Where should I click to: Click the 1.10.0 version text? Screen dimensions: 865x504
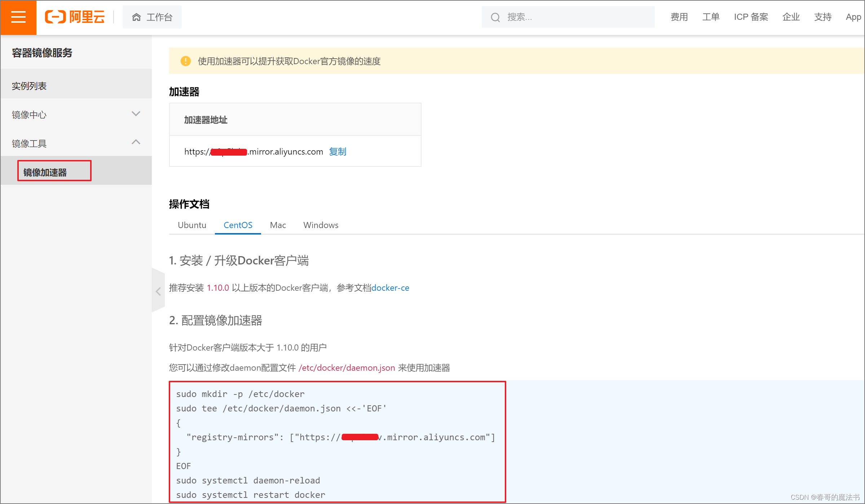point(218,288)
